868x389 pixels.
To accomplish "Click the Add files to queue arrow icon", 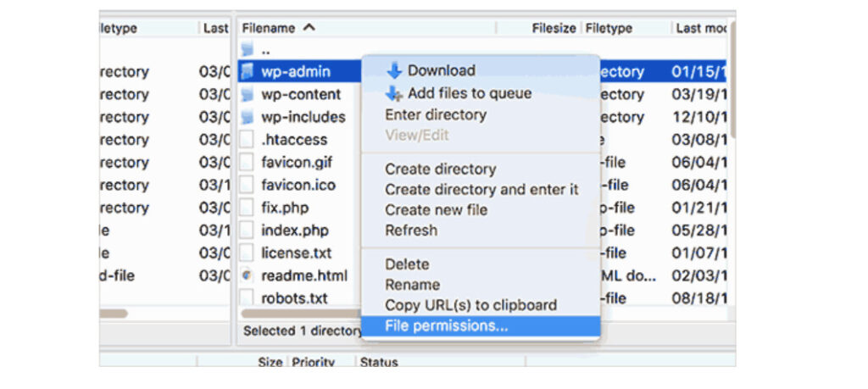I will 394,93.
